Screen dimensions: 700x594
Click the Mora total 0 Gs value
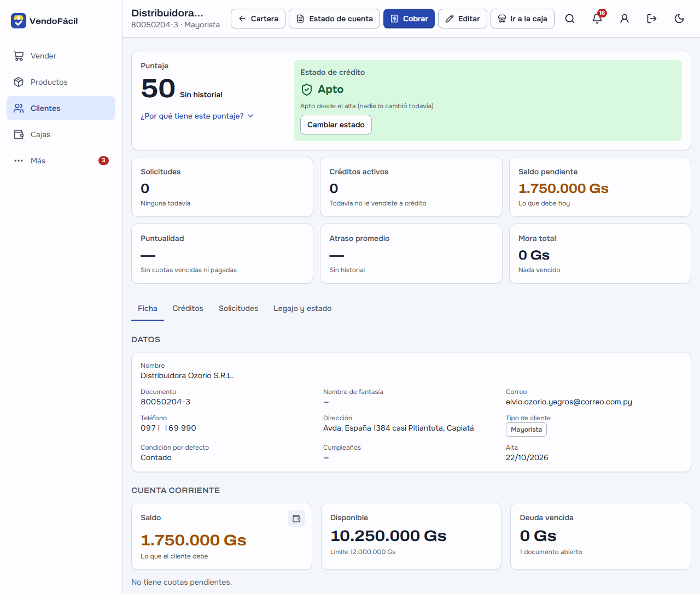coord(534,255)
